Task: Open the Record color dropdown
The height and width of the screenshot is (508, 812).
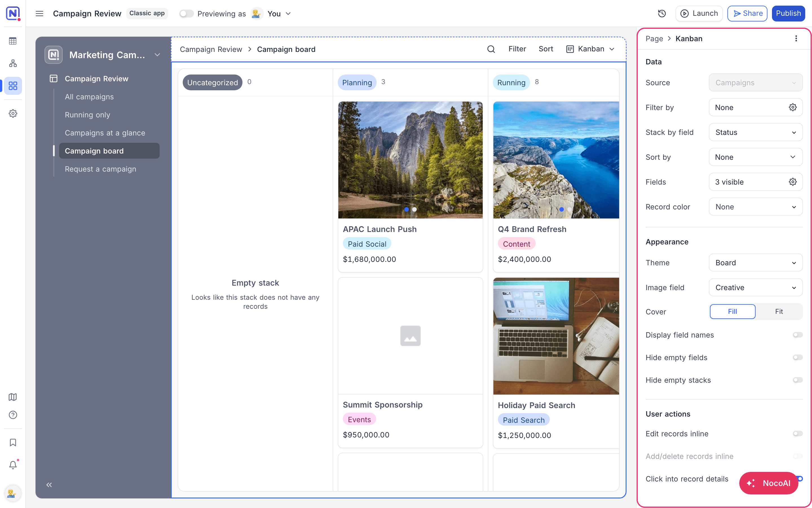Action: [755, 207]
